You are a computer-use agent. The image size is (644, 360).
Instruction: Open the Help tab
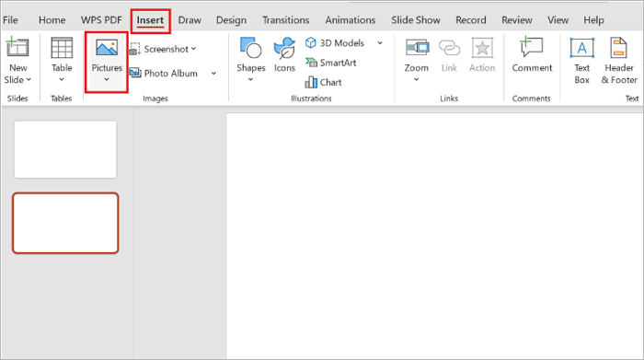point(593,19)
